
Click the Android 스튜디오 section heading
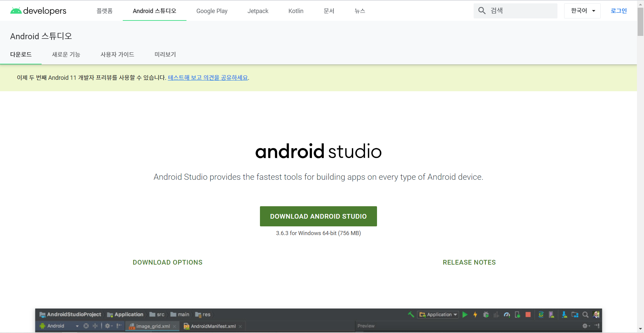coord(41,36)
